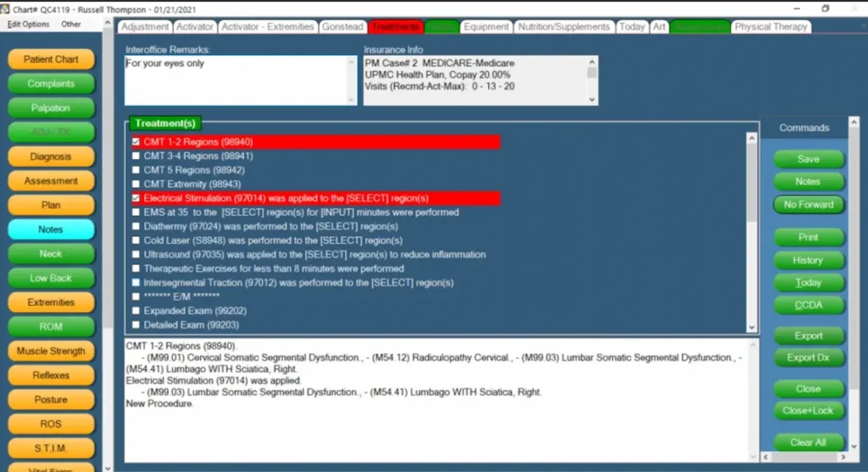
Task: Open the Nutrition/Supplements tab
Action: tap(564, 26)
